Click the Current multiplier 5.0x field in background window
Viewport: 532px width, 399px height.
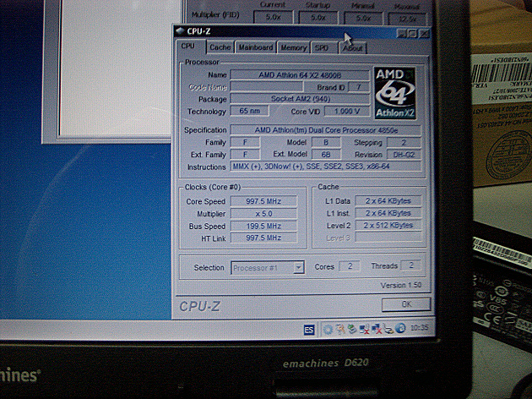click(273, 17)
